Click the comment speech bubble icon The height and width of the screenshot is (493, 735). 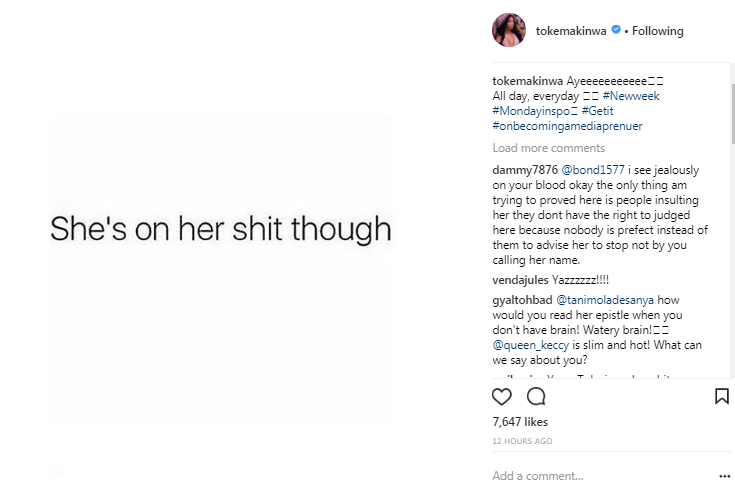click(536, 397)
